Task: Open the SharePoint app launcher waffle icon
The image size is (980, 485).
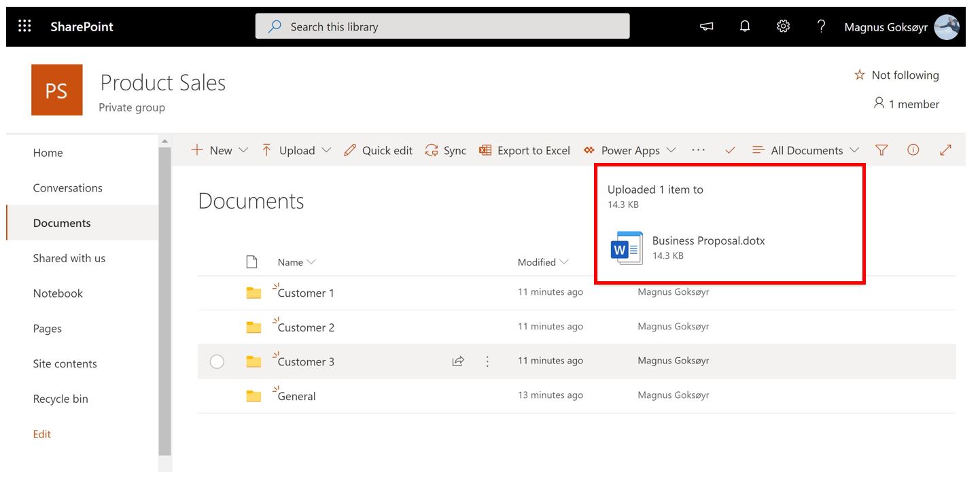Action: 24,25
